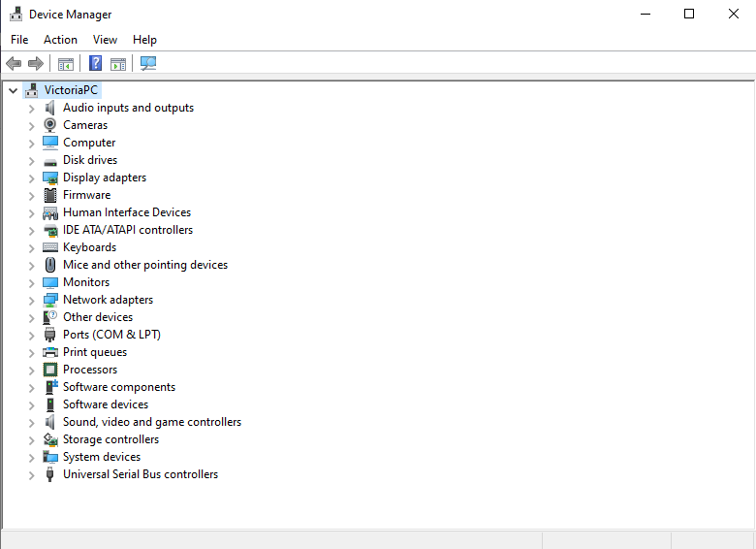Open the View menu

coord(105,40)
